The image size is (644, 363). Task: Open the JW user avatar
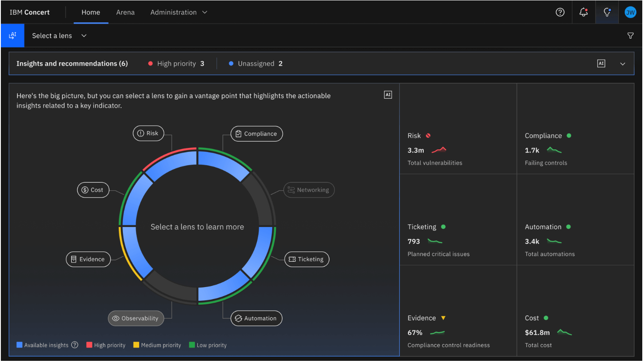point(630,12)
